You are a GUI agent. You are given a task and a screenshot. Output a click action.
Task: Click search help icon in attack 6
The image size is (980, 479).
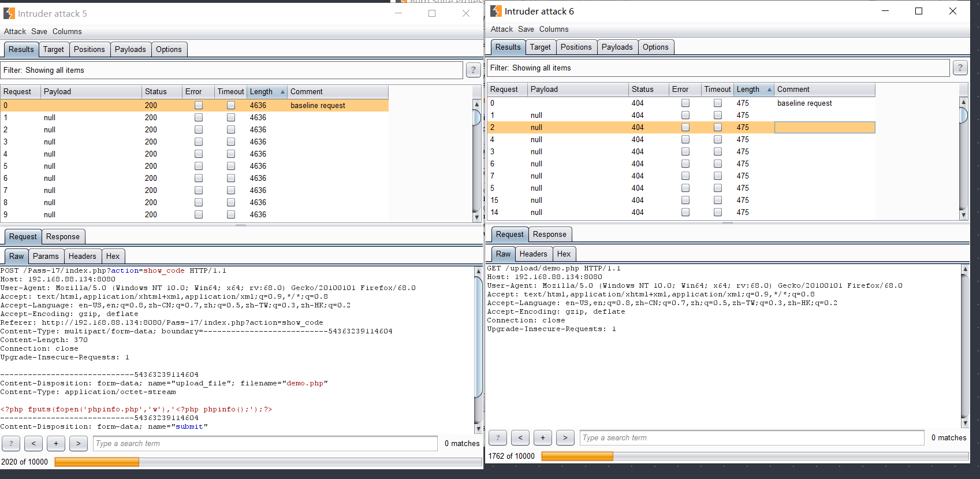point(498,438)
